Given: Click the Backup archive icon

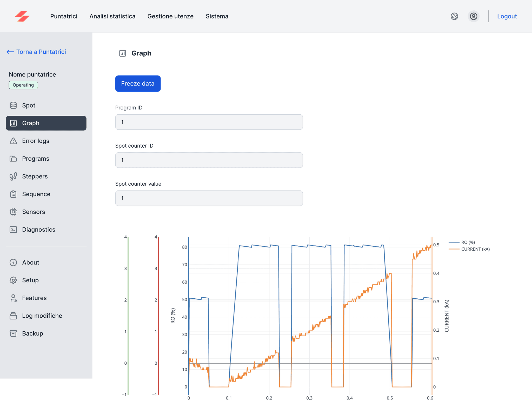Looking at the screenshot, I should pyautogui.click(x=13, y=333).
